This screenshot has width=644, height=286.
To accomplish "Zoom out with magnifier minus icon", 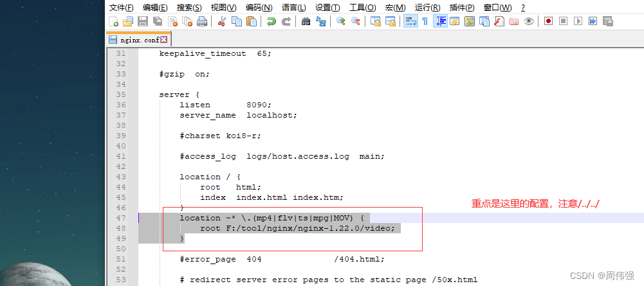I will click(355, 21).
